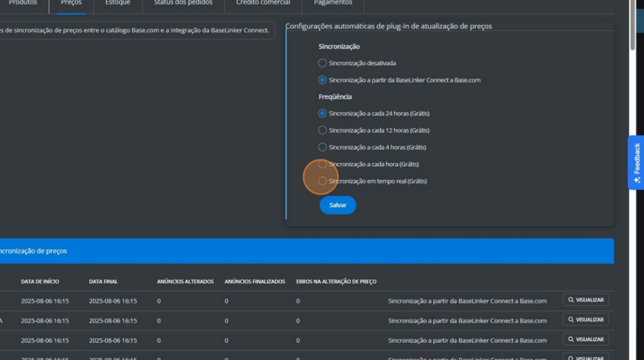Click the Salvar button

pos(338,205)
